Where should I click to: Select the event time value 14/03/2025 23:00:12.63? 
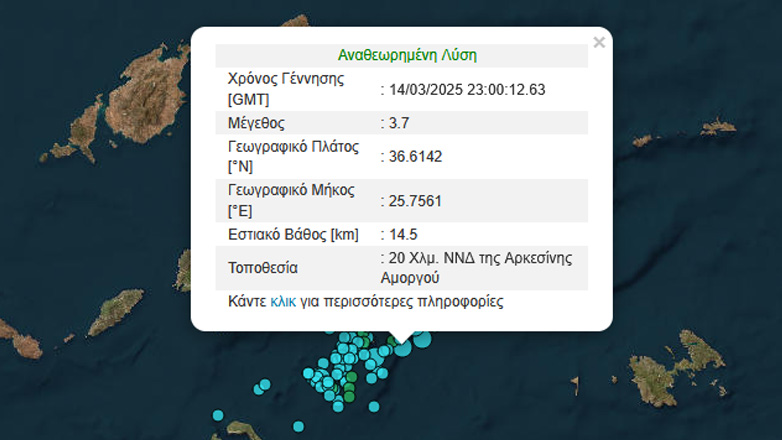click(x=465, y=90)
